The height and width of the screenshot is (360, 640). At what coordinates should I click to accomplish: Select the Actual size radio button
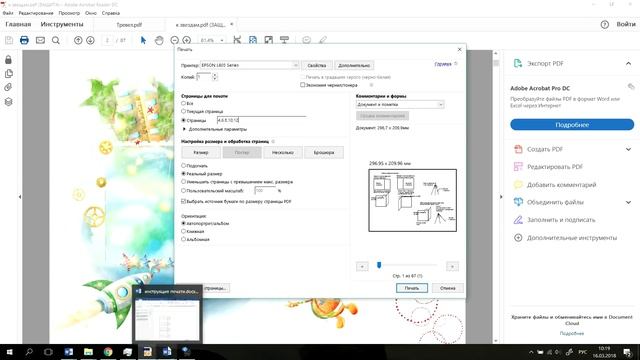pos(183,173)
